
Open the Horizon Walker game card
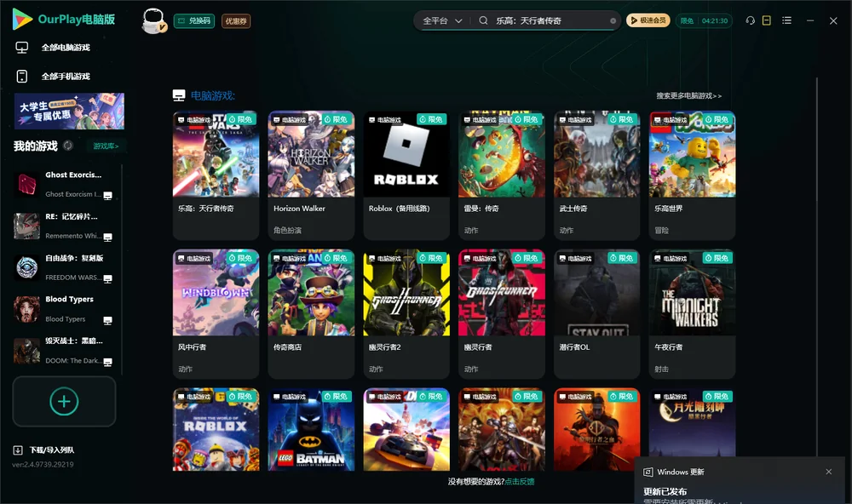311,175
